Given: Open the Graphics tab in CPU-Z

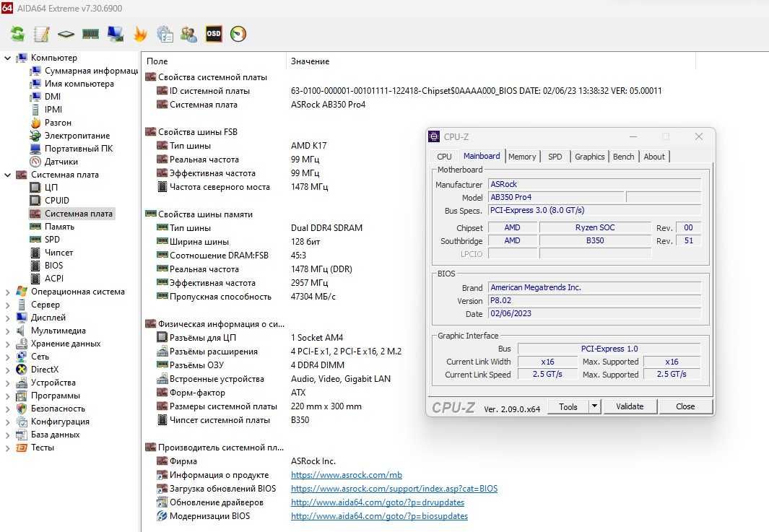Looking at the screenshot, I should point(589,157).
